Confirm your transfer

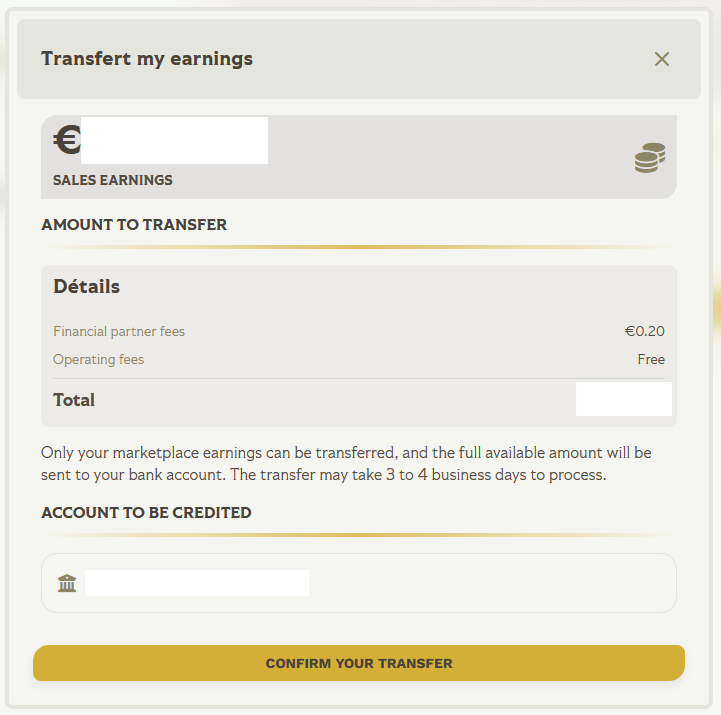359,663
